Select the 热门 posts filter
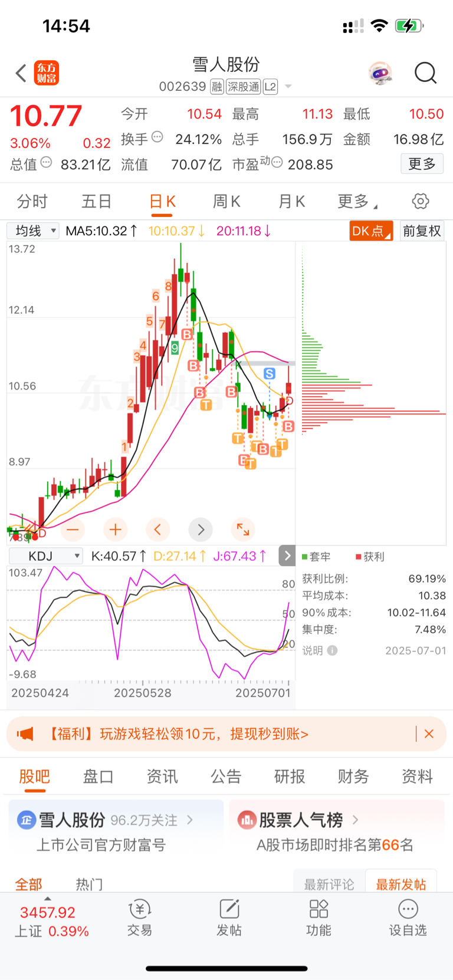 tap(89, 884)
